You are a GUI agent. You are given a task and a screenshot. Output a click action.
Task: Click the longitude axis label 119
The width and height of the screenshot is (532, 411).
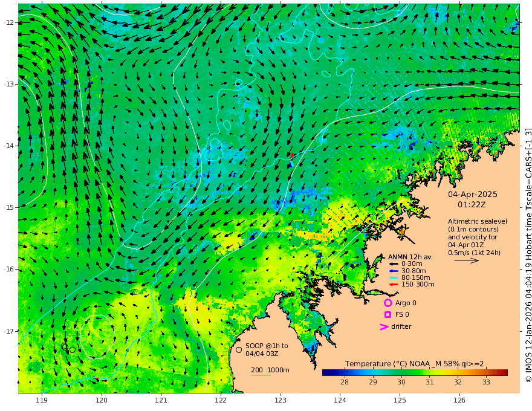42,401
